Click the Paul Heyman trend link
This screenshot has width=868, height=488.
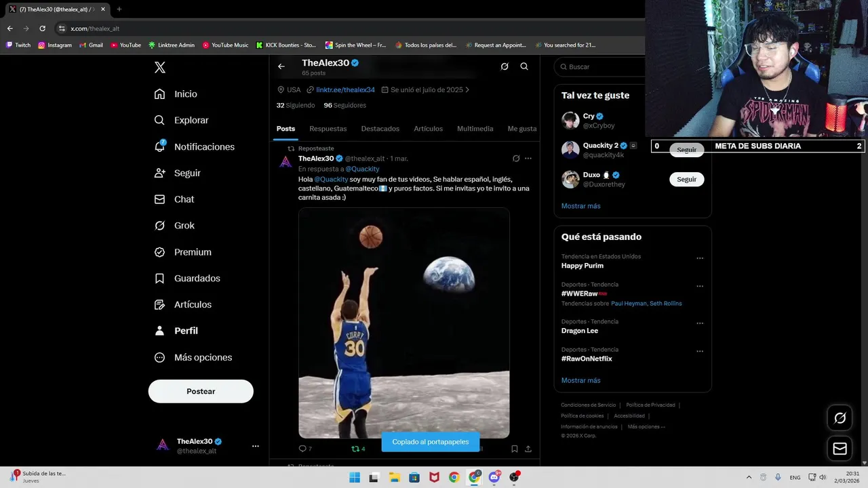point(629,304)
